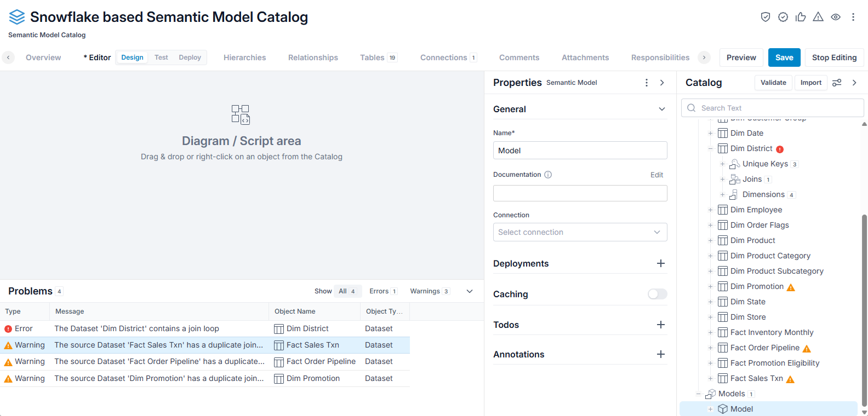Viewport: 868px width, 416px height.
Task: Open the Relationships tab
Action: pyautogui.click(x=313, y=57)
